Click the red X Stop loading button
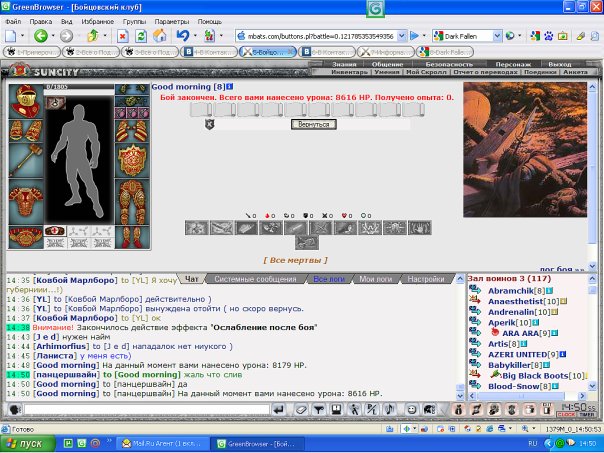Image resolution: width=604 pixels, height=453 pixels. [x=122, y=36]
